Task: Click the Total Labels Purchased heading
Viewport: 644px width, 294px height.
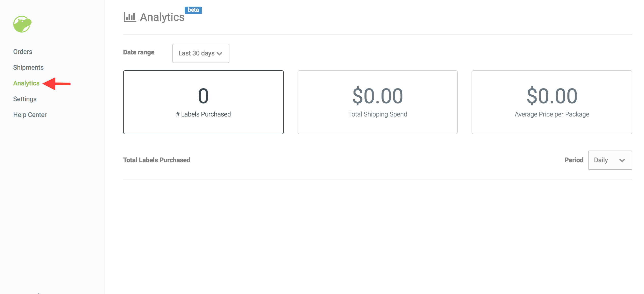Action: tap(157, 160)
